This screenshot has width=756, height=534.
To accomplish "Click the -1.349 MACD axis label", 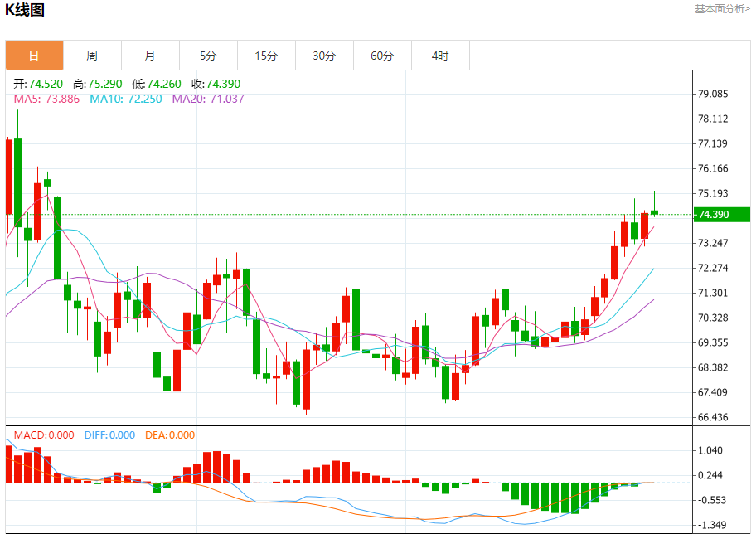I will pyautogui.click(x=710, y=525).
